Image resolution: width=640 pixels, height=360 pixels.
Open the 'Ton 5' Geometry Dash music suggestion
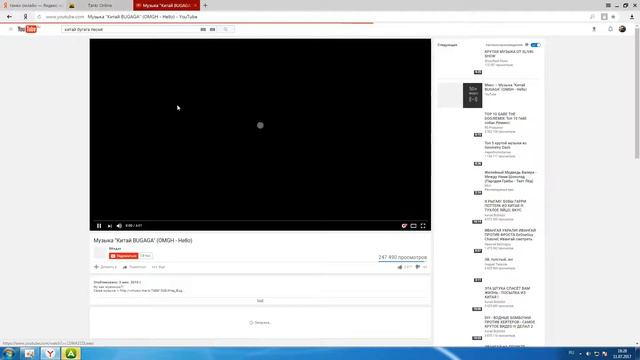tap(505, 145)
